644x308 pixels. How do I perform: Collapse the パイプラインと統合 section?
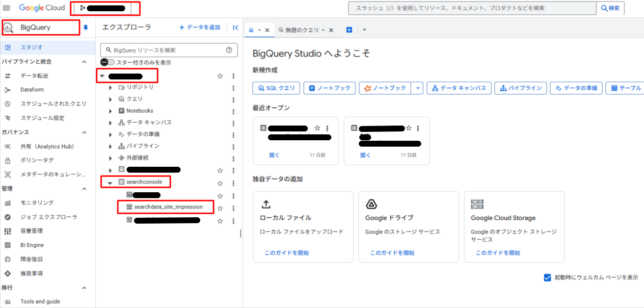(x=84, y=62)
